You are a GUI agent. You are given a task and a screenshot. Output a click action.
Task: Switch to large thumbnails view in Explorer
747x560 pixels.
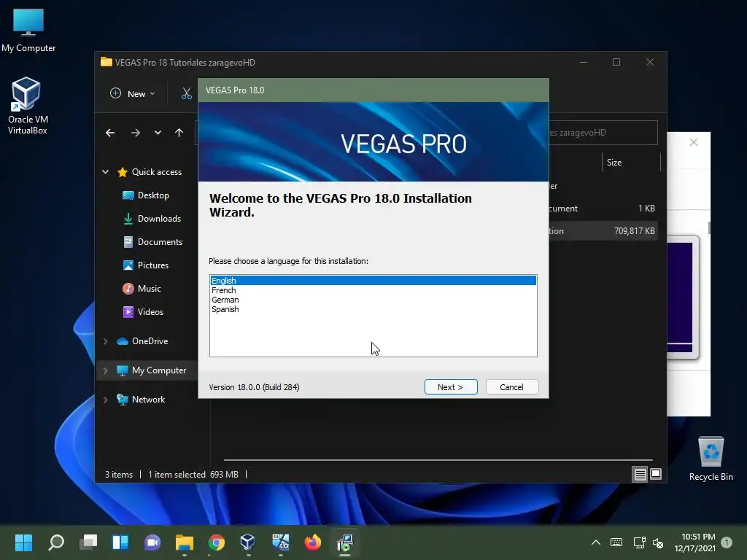tap(656, 474)
